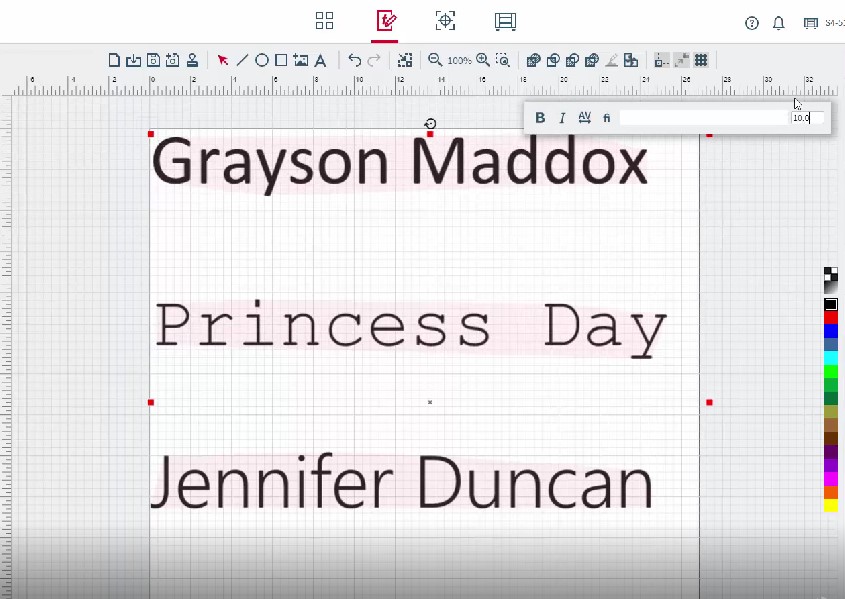The image size is (845, 599).
Task: Activate the text tool (A icon)
Action: pos(320,60)
